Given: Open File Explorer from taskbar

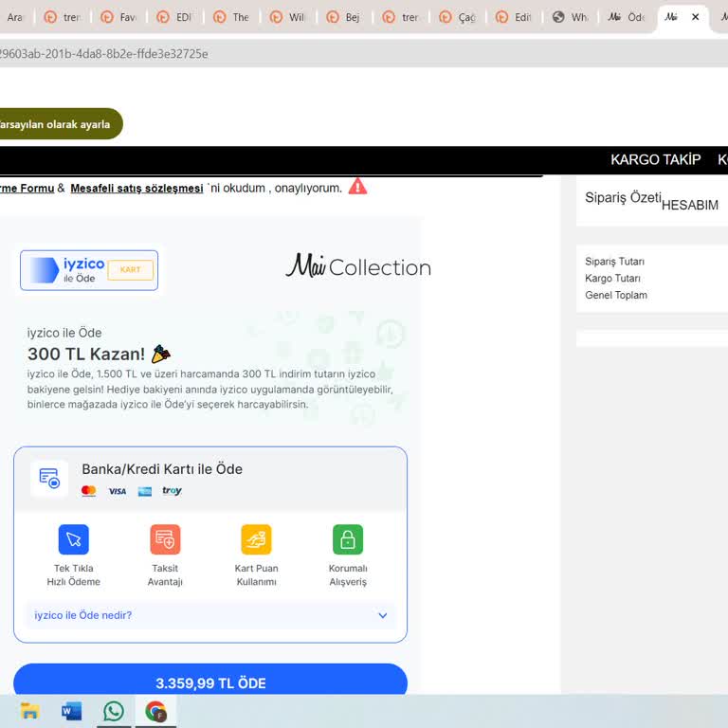Looking at the screenshot, I should (x=29, y=711).
